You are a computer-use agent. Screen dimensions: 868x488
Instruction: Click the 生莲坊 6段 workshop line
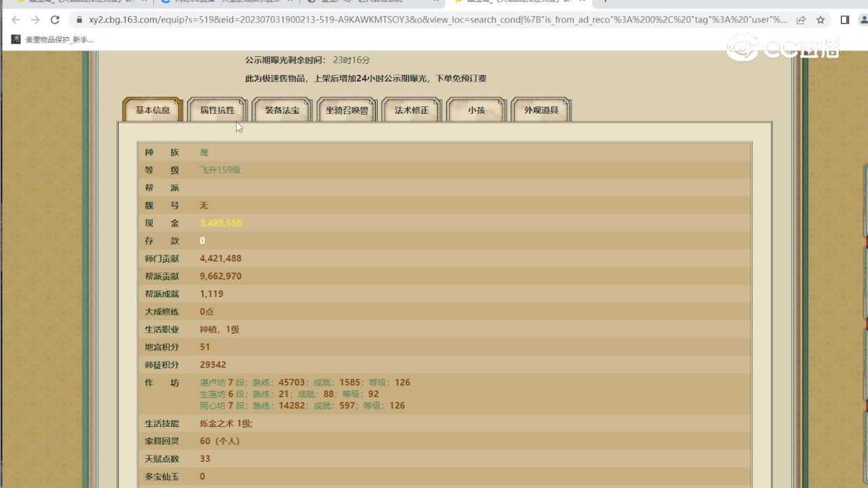(x=290, y=394)
